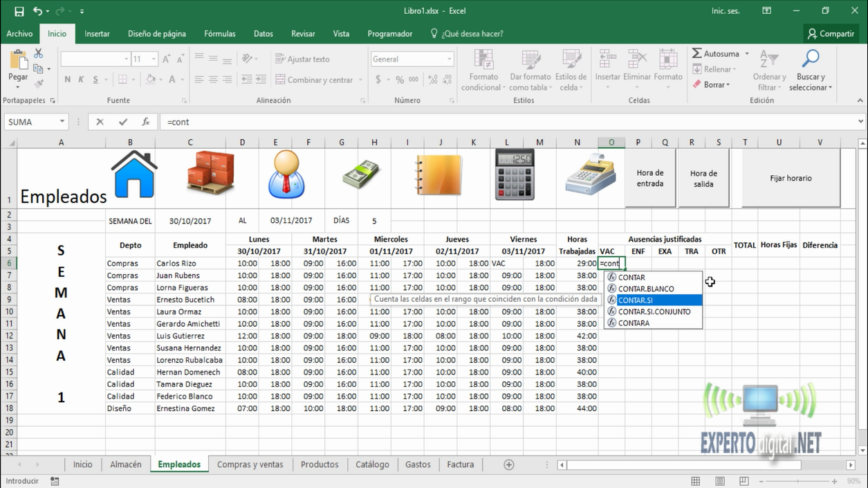This screenshot has width=868, height=488.
Task: Open the Formato condicional tool
Action: coord(483,70)
